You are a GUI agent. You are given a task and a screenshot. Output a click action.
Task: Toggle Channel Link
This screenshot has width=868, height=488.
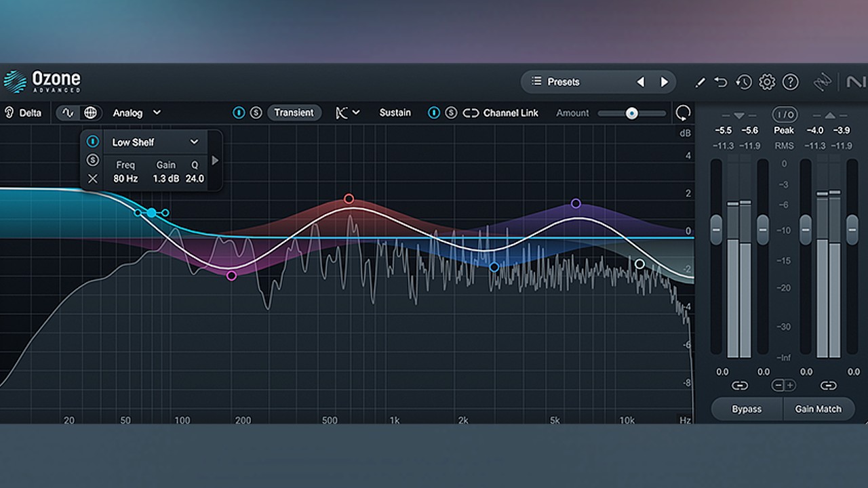coord(500,113)
